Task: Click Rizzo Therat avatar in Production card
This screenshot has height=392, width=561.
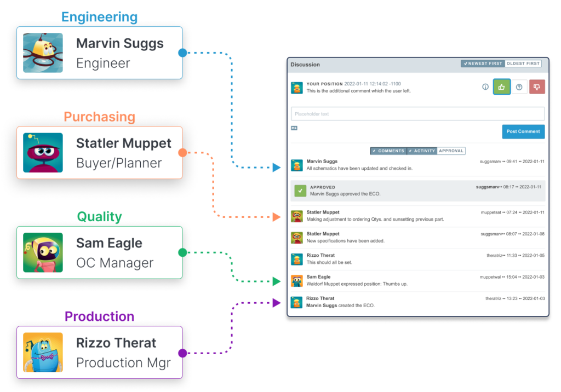Action: (43, 352)
